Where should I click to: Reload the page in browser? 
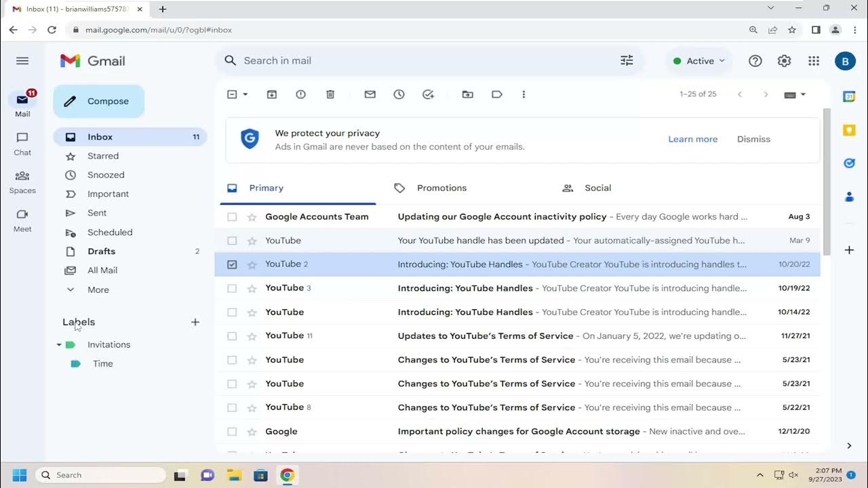click(x=52, y=30)
